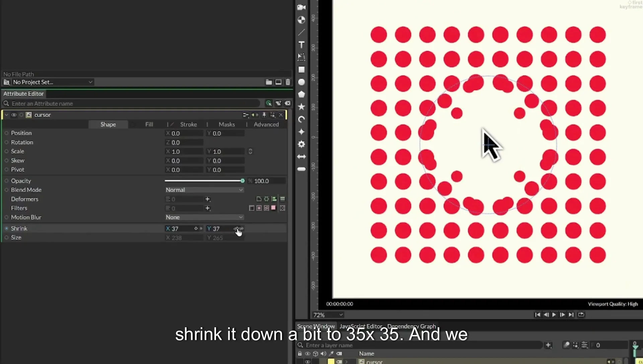Toggle the Opacity attribute keyframe circle
This screenshot has height=364, width=643.
pyautogui.click(x=6, y=181)
